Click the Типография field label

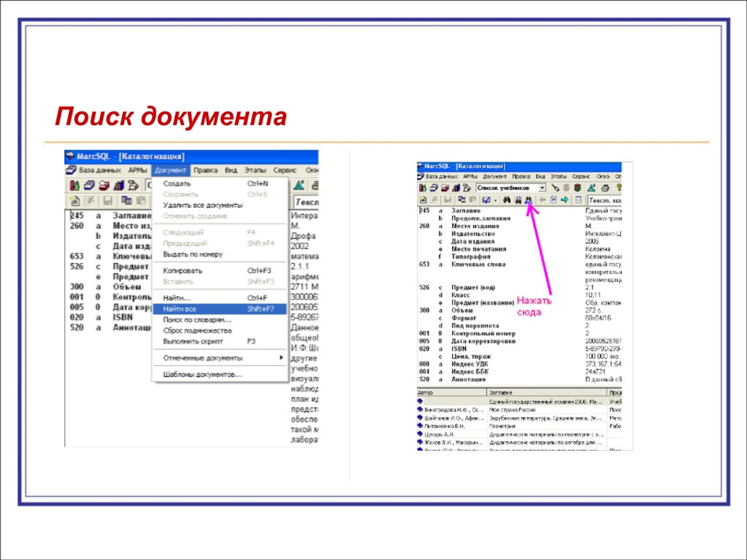[x=471, y=257]
